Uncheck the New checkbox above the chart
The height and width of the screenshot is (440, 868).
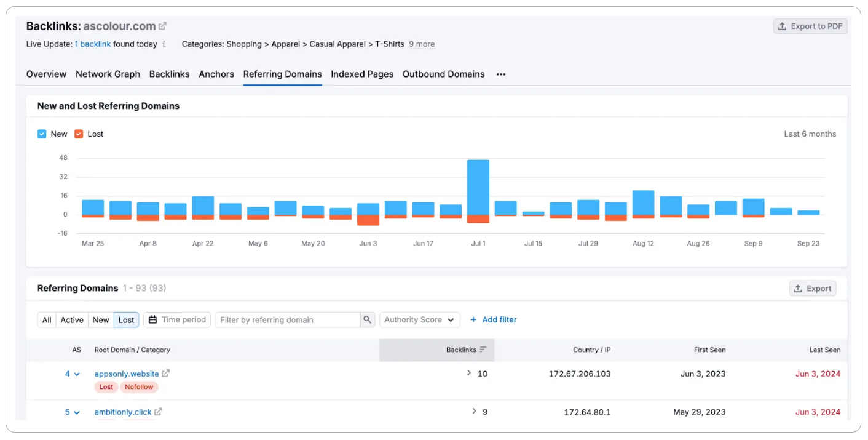coord(42,134)
